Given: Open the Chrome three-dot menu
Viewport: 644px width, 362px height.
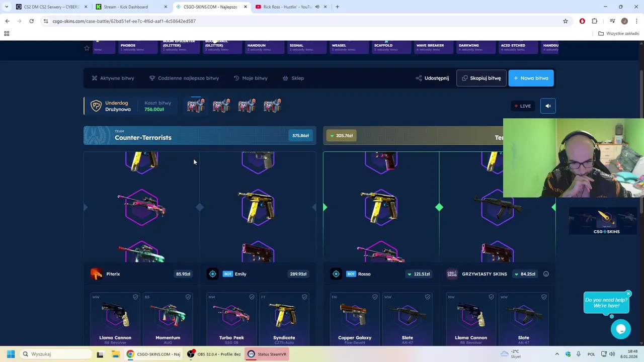Looking at the screenshot, I should (636, 21).
